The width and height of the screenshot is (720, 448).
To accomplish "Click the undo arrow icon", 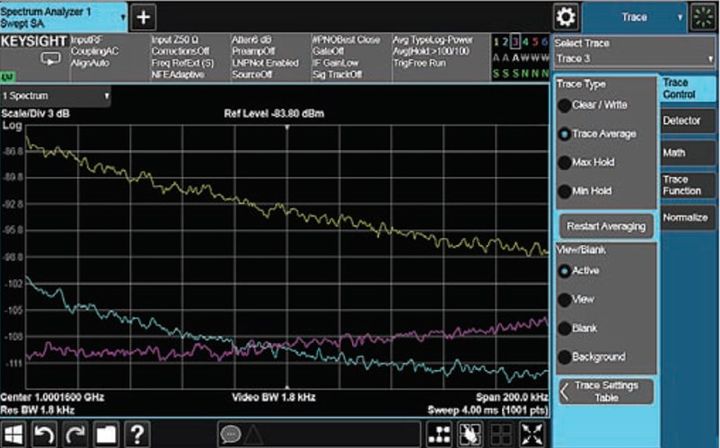I will 44,434.
